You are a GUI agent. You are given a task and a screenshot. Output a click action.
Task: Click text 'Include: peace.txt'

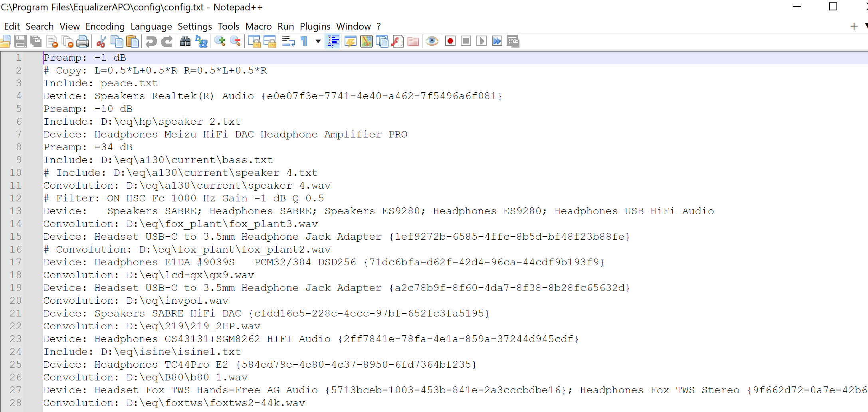[x=101, y=83]
